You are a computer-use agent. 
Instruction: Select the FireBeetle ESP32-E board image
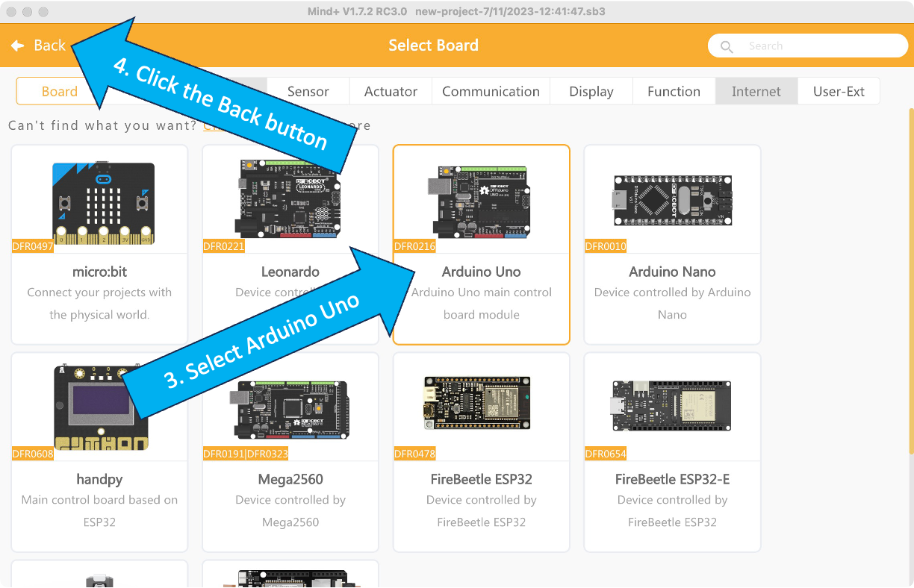point(672,405)
